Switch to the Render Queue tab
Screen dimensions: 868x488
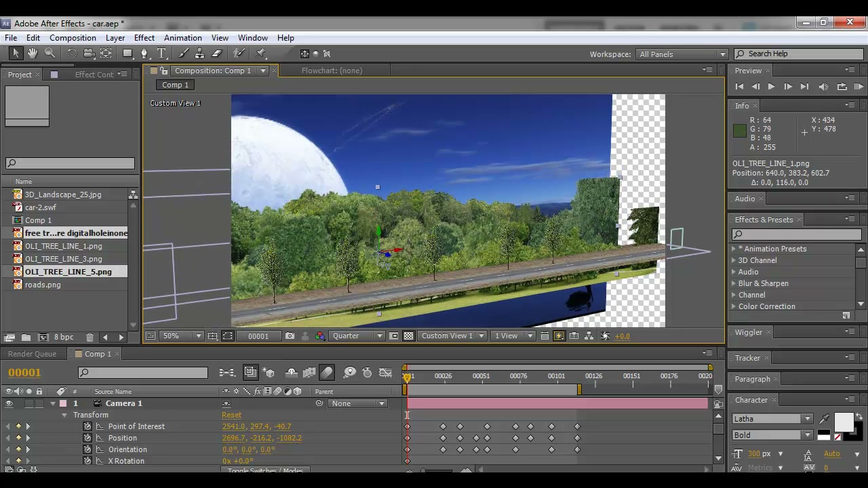pos(32,354)
